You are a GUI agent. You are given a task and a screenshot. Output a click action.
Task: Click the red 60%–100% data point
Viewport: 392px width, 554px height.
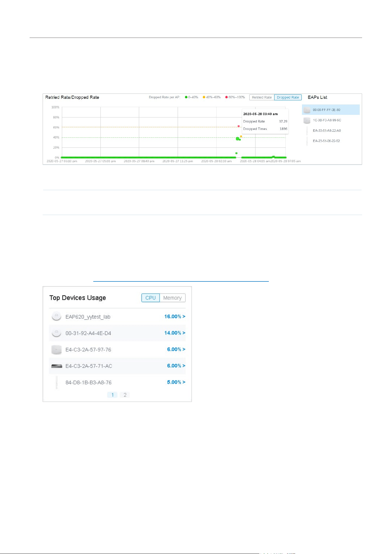point(239,126)
